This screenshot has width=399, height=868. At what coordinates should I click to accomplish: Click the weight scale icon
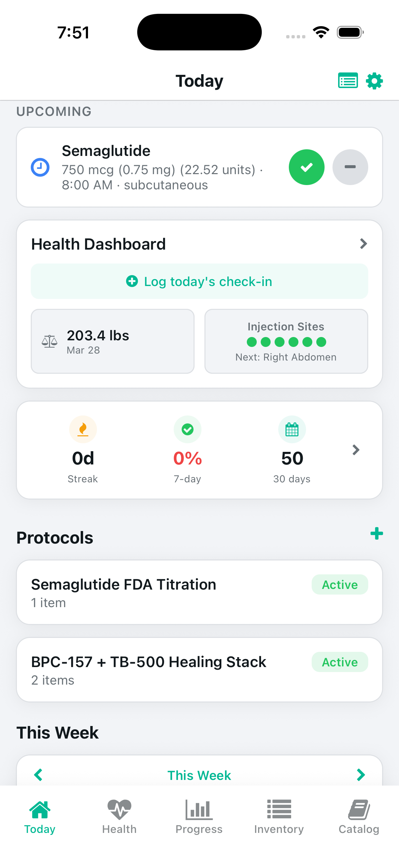pos(50,341)
